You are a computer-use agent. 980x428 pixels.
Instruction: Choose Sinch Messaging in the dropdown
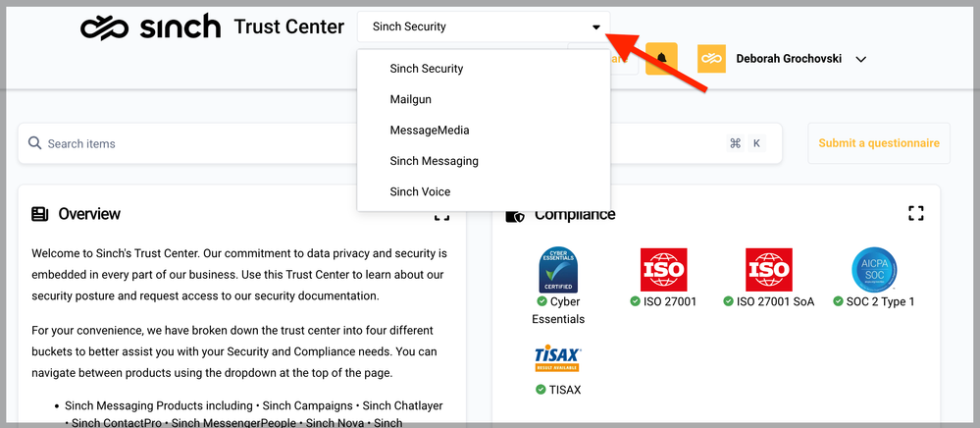tap(484, 161)
